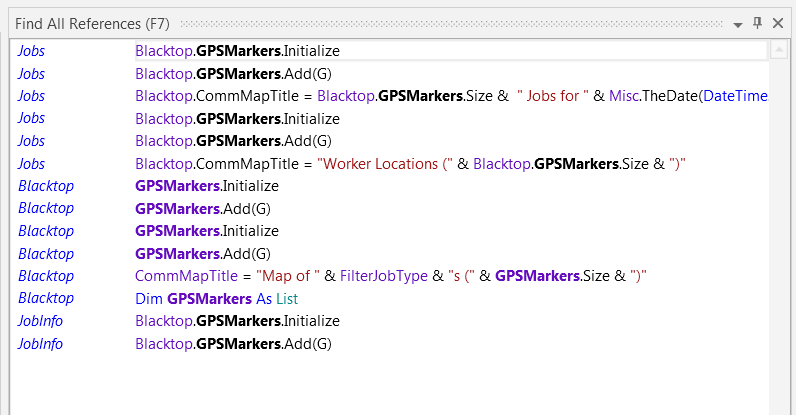Image resolution: width=796 pixels, height=415 pixels.
Task: Click Blacktop module name beside Map of row
Action: [46, 276]
